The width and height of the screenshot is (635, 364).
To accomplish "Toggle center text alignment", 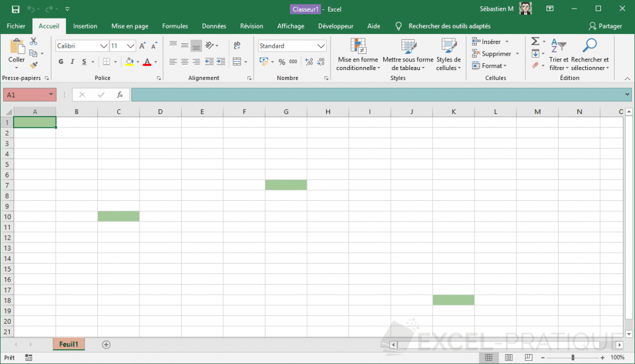I will (x=184, y=61).
